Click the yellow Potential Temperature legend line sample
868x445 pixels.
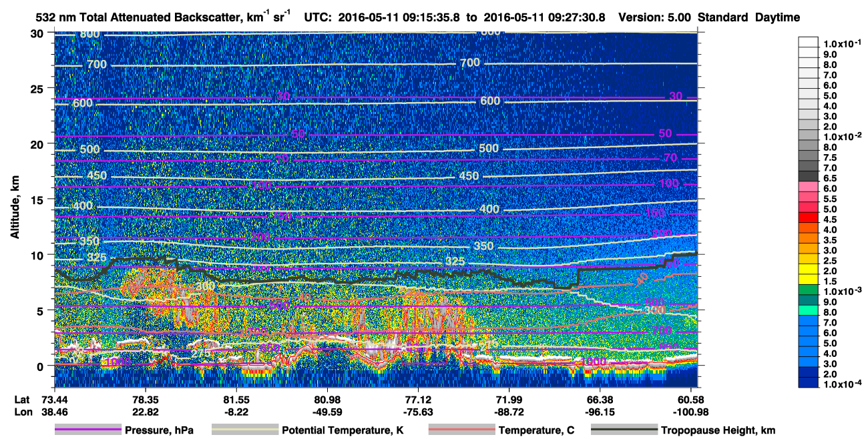click(x=245, y=430)
